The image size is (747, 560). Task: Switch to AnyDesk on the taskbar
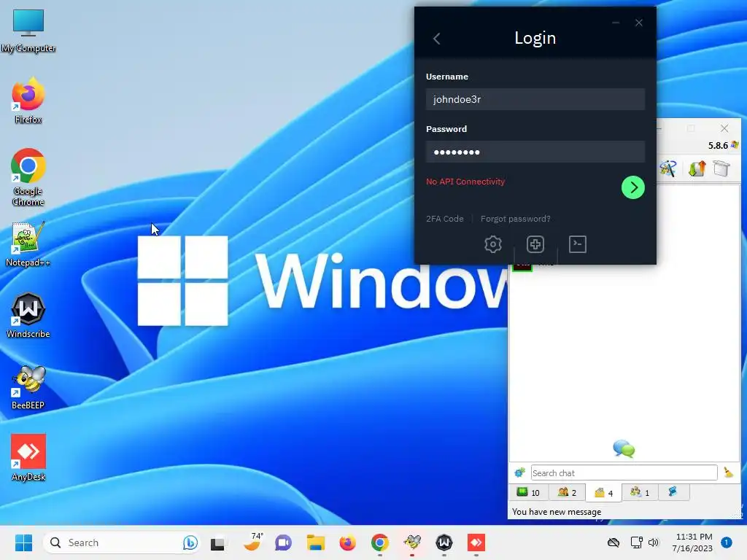(x=476, y=542)
